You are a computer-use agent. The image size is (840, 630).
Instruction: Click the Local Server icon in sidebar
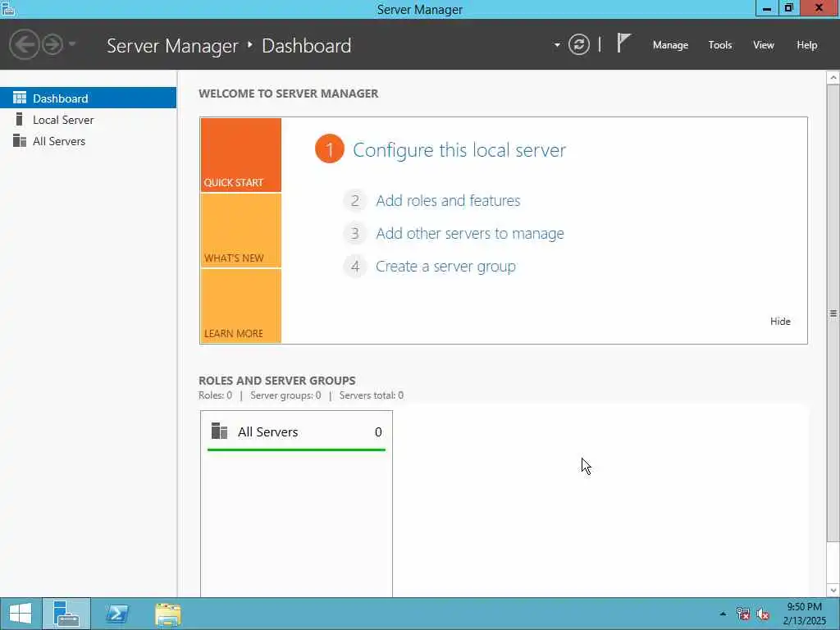20,119
